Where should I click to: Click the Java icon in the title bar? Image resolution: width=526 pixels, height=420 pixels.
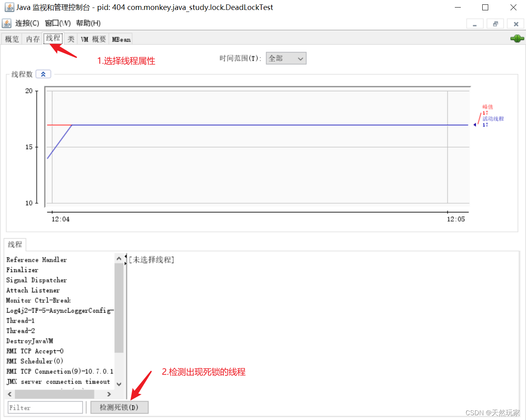coord(9,7)
